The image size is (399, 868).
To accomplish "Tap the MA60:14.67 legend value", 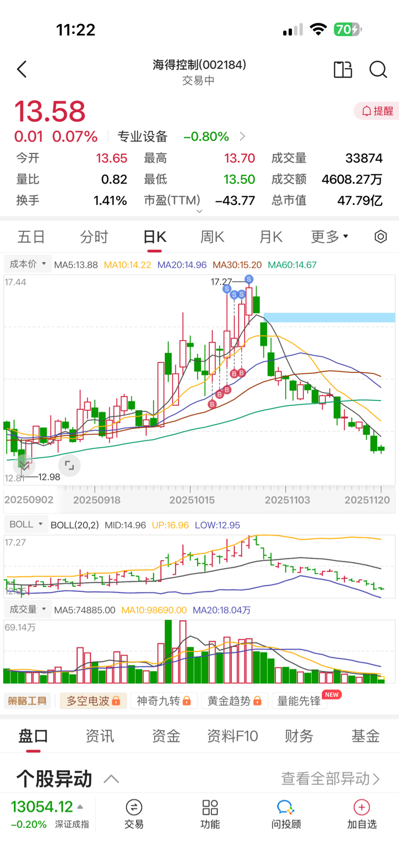I will 292,265.
